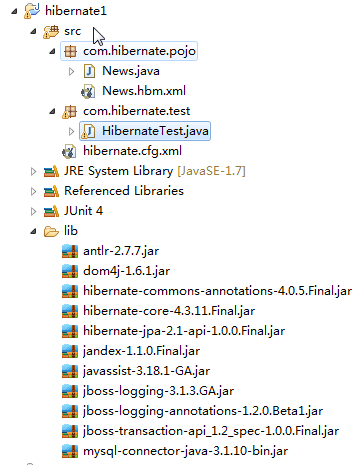The height and width of the screenshot is (465, 362).
Task: Click the lib folder icon
Action: click(x=51, y=231)
